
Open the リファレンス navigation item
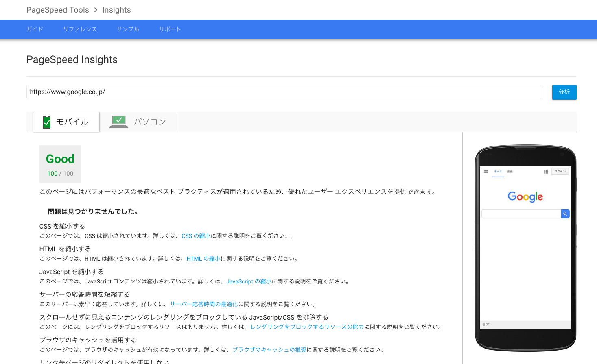(80, 29)
